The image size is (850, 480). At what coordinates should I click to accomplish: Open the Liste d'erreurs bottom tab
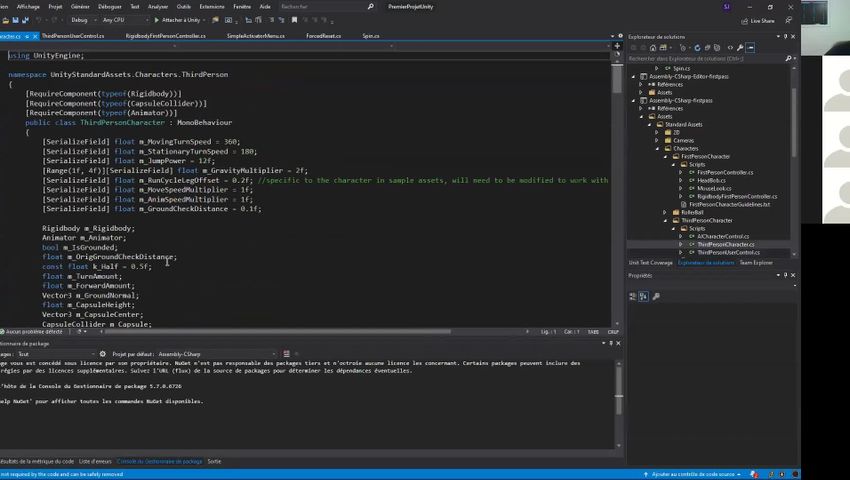coord(95,461)
